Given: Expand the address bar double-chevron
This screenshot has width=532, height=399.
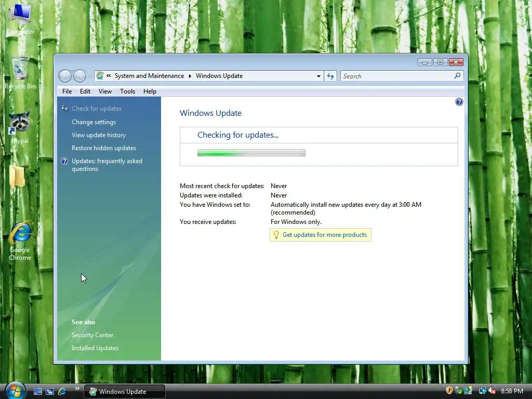Looking at the screenshot, I should coord(109,76).
